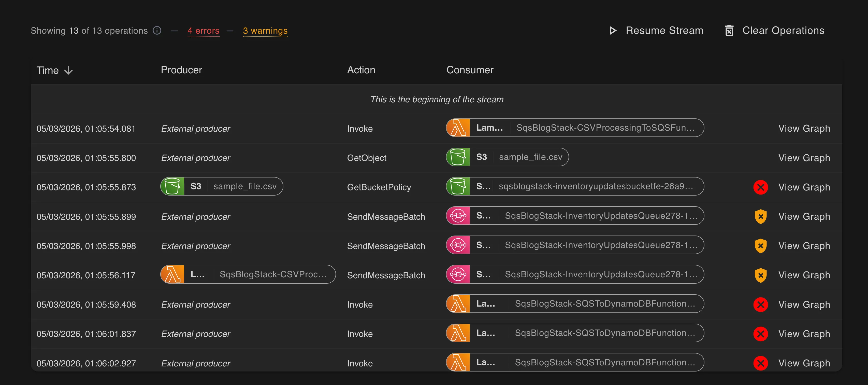Click warning shield icon at 01:05:55.899
The height and width of the screenshot is (385, 868).
point(760,216)
